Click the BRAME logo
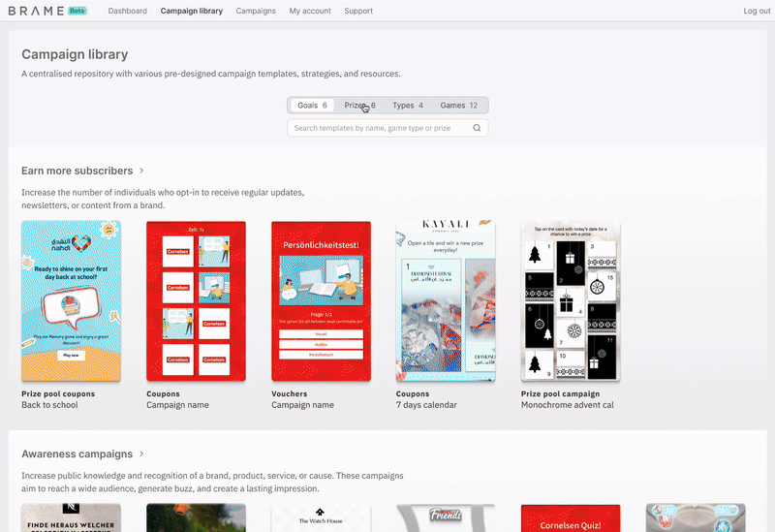Image resolution: width=775 pixels, height=532 pixels. tap(36, 11)
